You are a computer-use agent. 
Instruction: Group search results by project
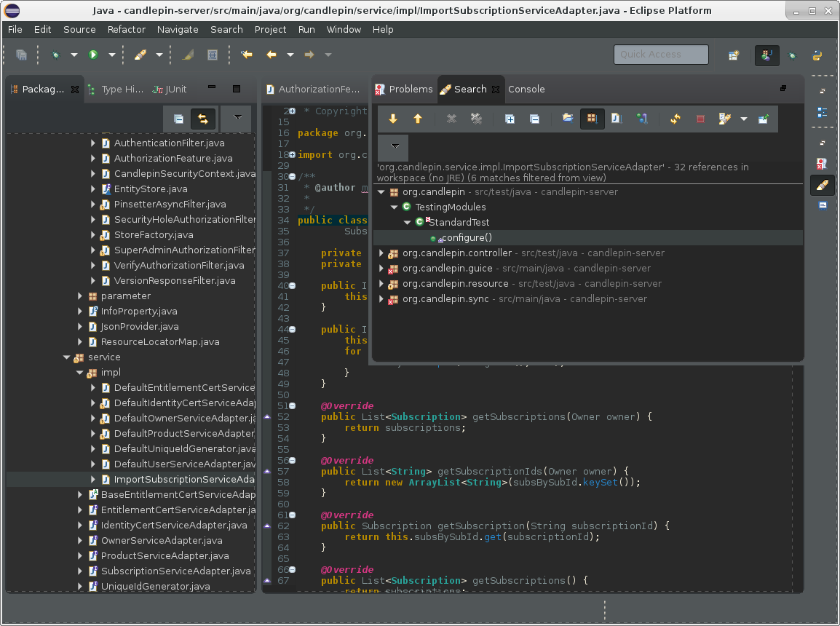point(568,119)
